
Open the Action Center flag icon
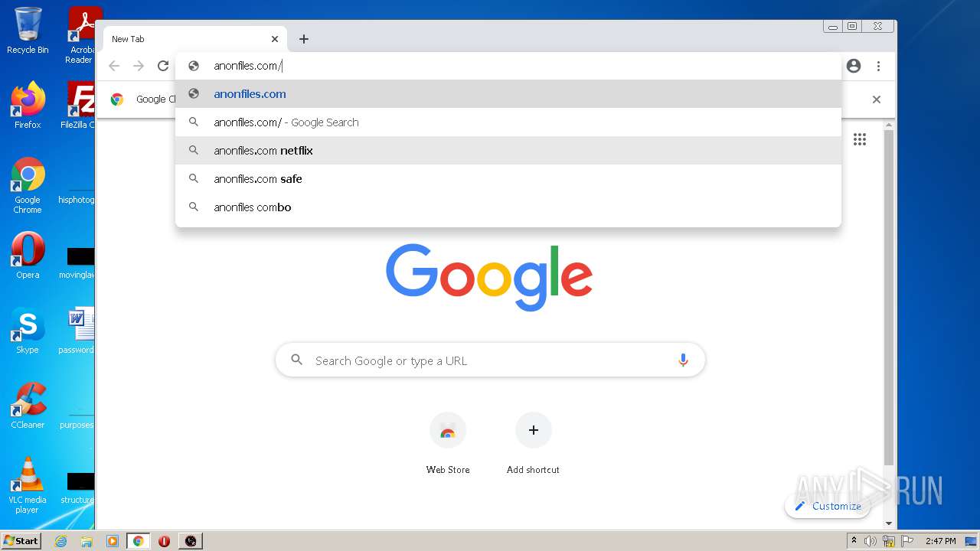pyautogui.click(x=906, y=541)
